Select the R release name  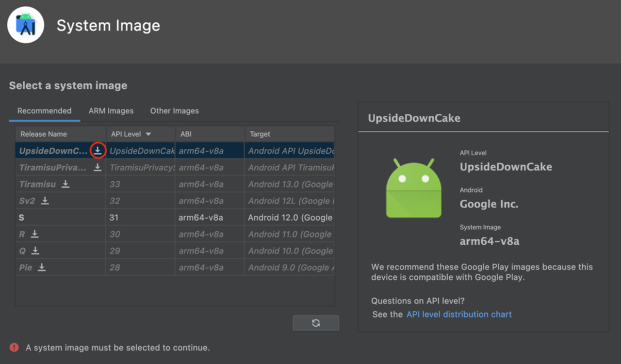22,234
